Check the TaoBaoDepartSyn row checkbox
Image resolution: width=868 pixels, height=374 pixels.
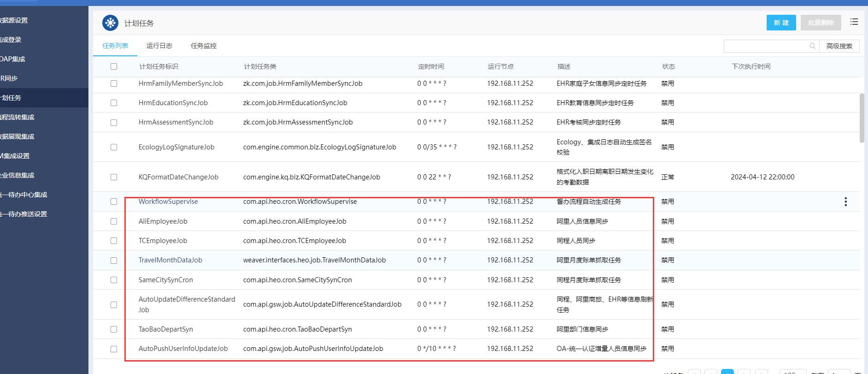[114, 329]
